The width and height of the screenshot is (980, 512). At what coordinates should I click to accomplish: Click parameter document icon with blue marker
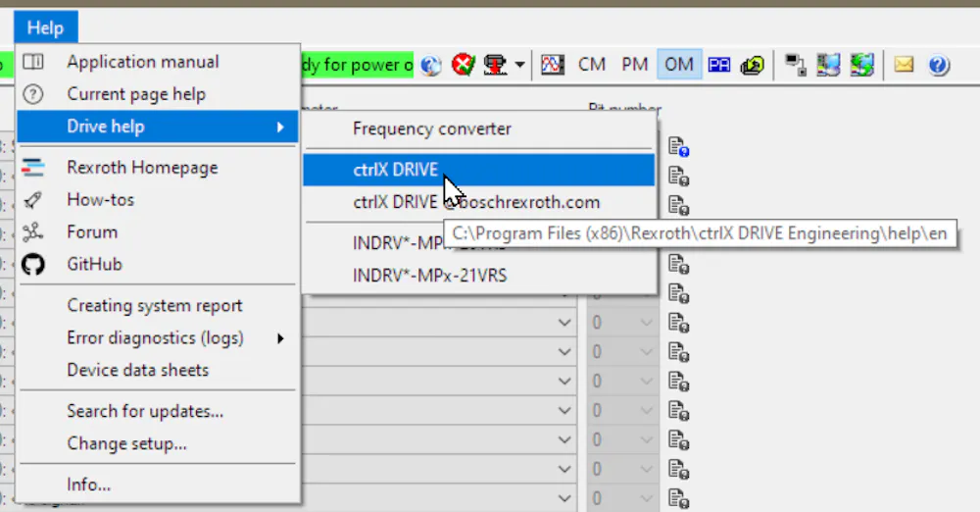coord(678,147)
